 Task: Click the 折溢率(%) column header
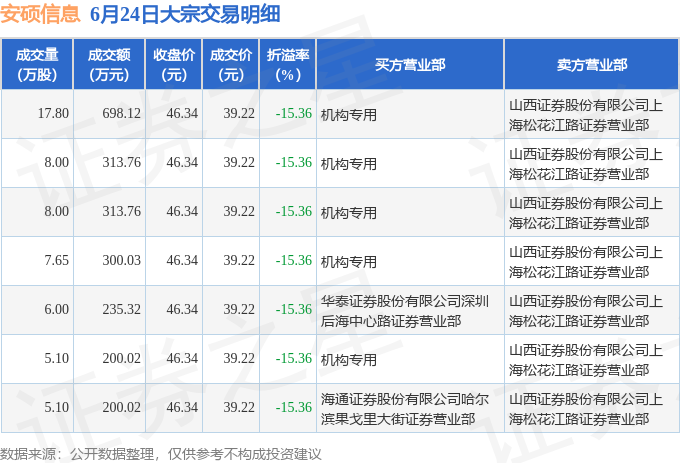click(288, 65)
